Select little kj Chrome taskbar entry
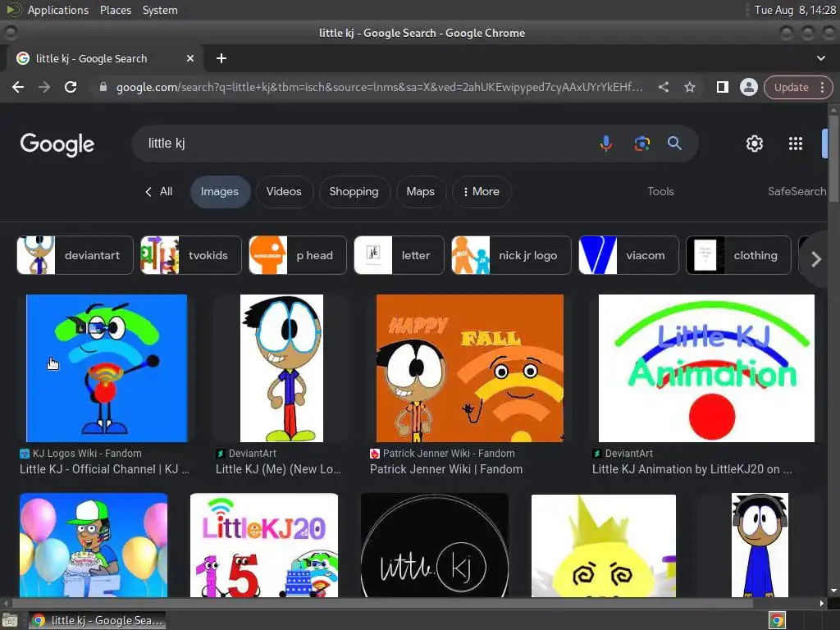This screenshot has height=630, width=840. click(x=97, y=620)
